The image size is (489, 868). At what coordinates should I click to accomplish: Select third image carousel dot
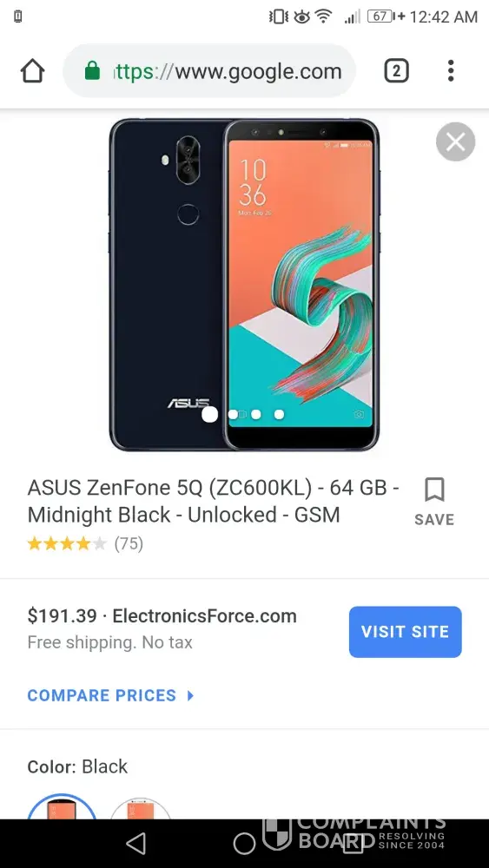click(x=256, y=414)
